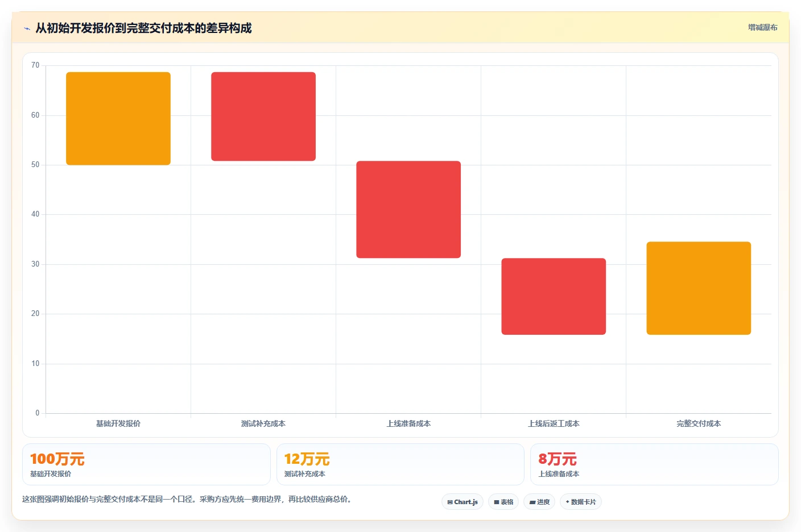This screenshot has height=532, width=801.
Task: Click y-axis value 10
Action: pos(35,364)
